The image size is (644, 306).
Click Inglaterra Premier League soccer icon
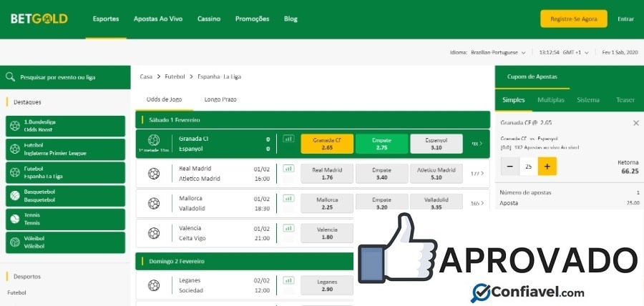click(15, 149)
